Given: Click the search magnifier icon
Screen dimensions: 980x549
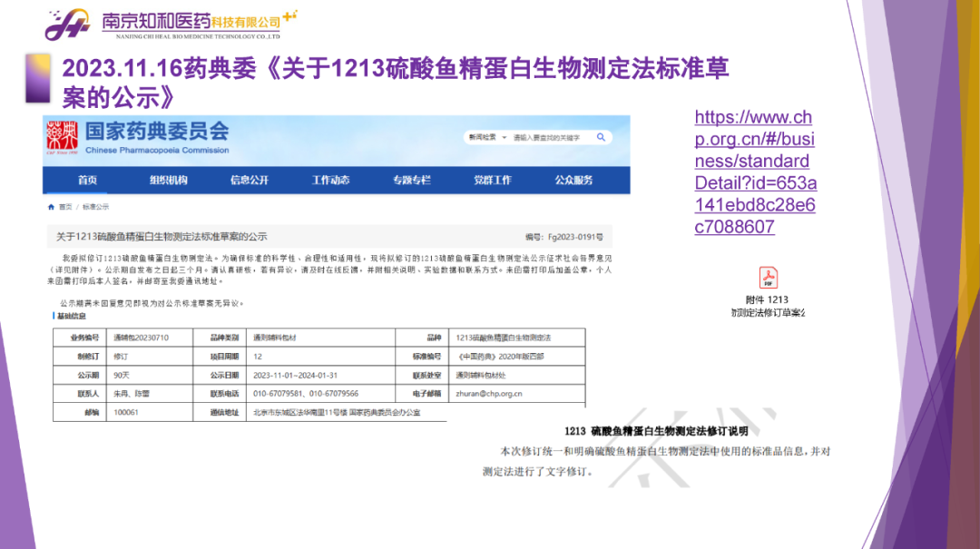Looking at the screenshot, I should pyautogui.click(x=601, y=137).
